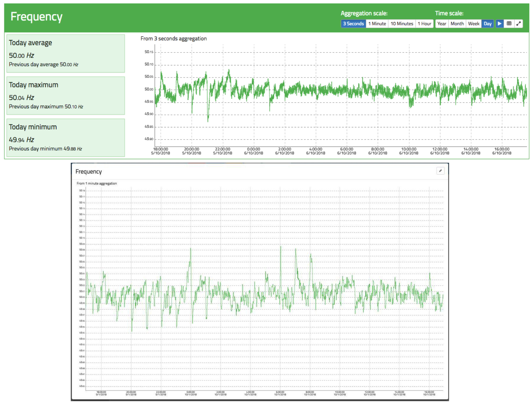Screen dimensions: 532x404
Task: Change time scale to Year
Action: [x=442, y=24]
